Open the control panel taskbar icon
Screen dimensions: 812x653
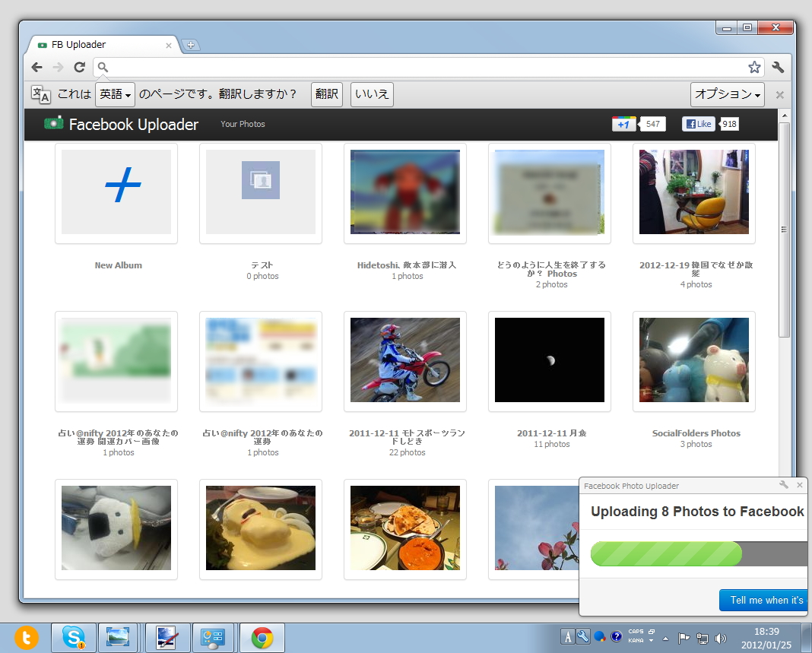212,638
